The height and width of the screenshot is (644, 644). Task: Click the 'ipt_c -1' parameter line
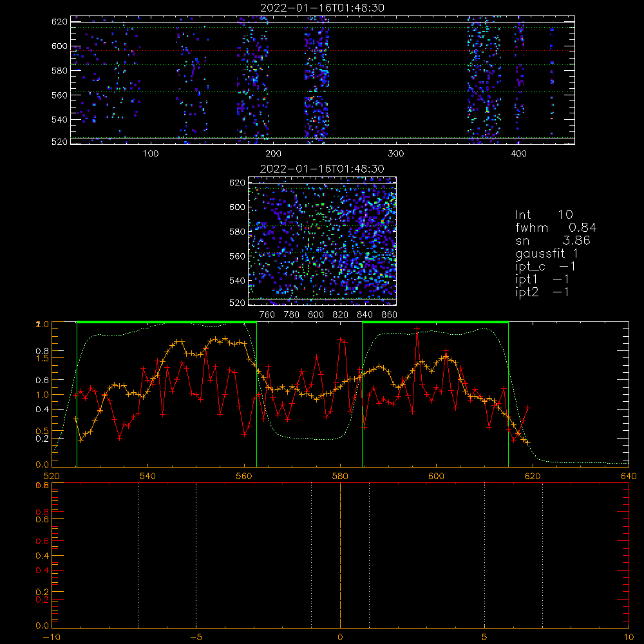(x=545, y=267)
